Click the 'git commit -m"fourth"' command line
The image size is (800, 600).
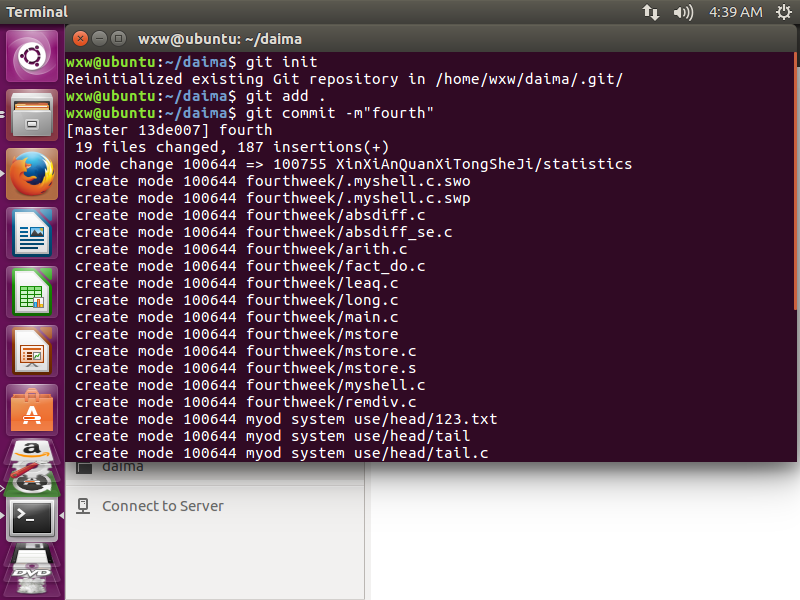point(249,113)
